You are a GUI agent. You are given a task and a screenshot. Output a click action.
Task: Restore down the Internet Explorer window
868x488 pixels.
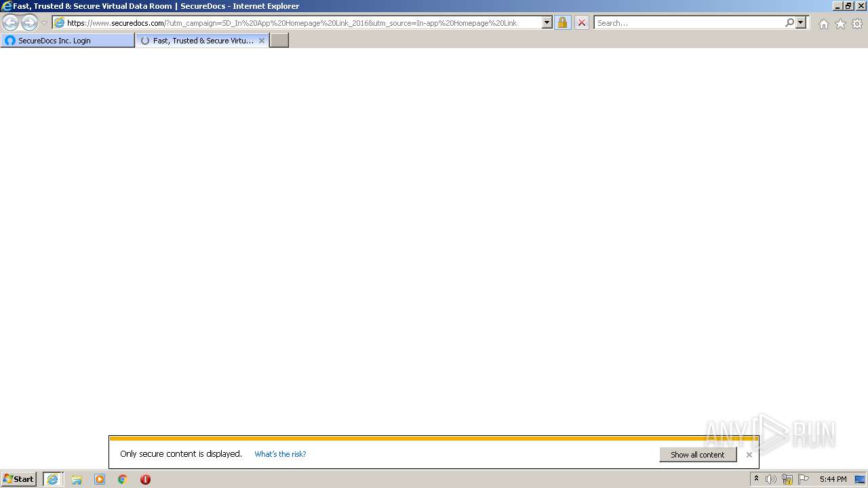pyautogui.click(x=848, y=6)
